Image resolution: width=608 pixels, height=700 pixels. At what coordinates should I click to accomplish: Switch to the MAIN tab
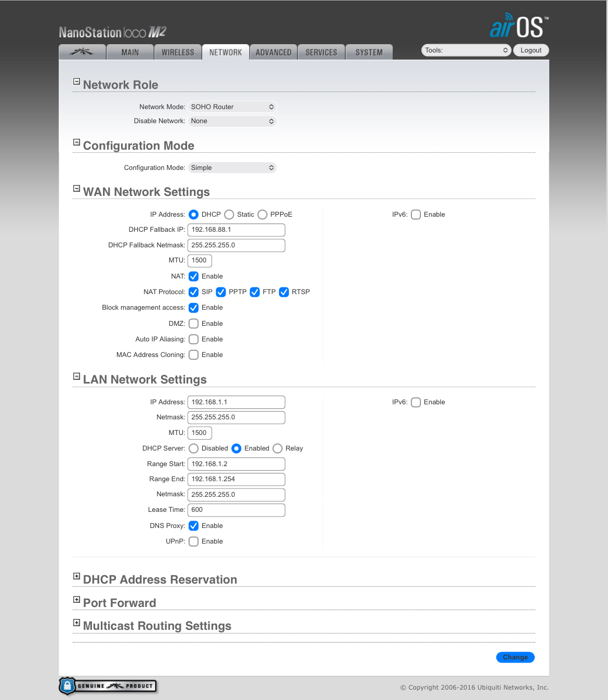[x=130, y=52]
